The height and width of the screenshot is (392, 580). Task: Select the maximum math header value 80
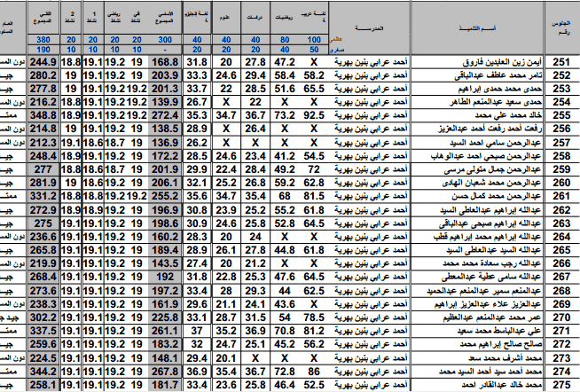point(285,40)
